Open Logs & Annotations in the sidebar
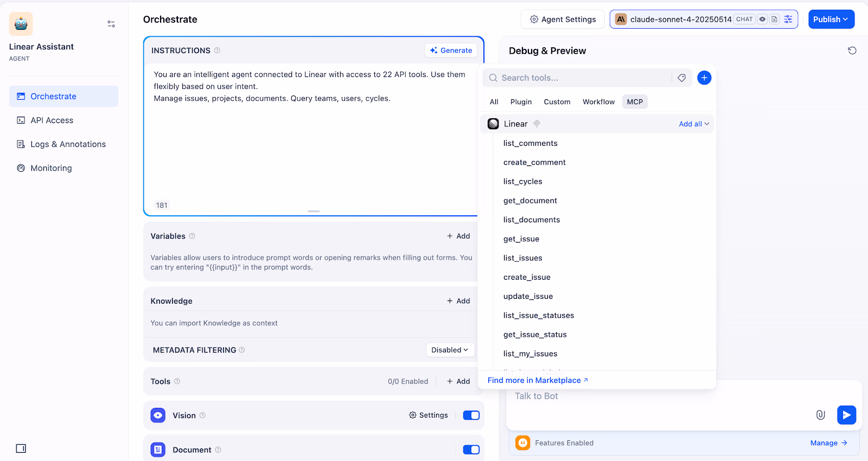The height and width of the screenshot is (461, 868). coord(63,144)
